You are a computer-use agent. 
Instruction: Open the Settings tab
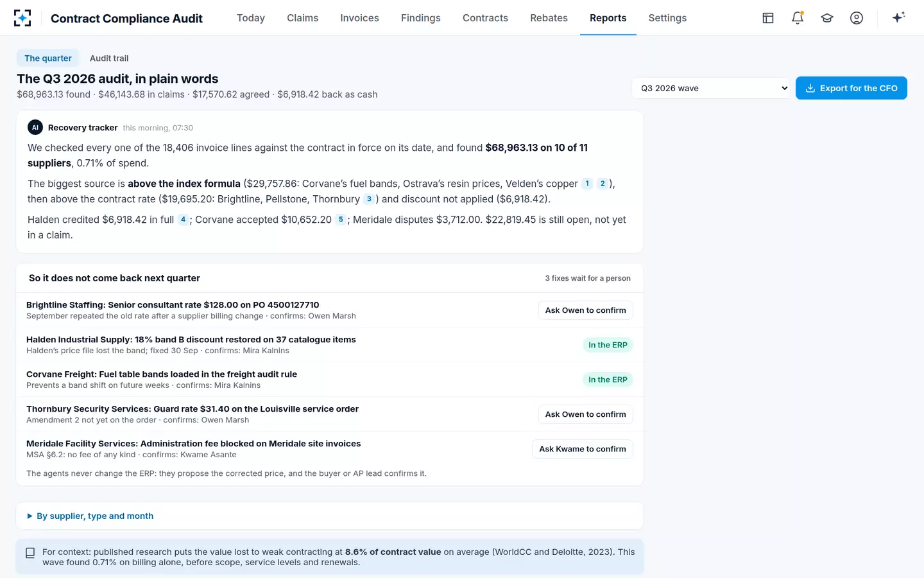[667, 18]
